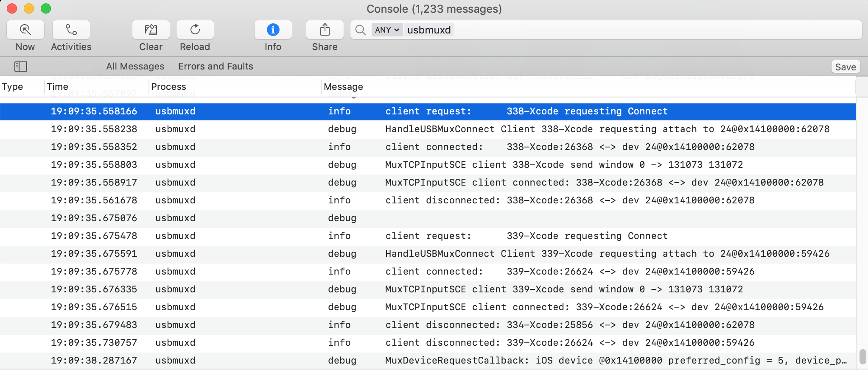Click the Now toolbar icon
This screenshot has width=868, height=375.
(25, 30)
